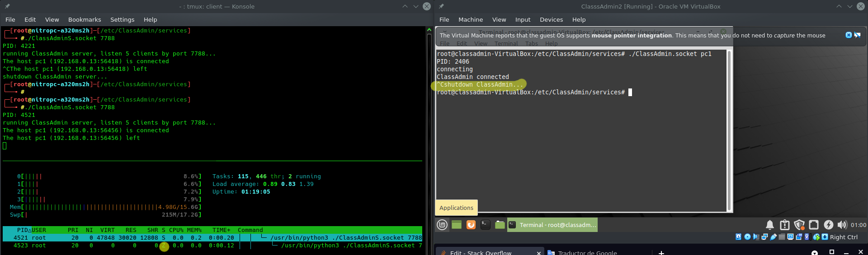Select htop process row PID 4521
Screen dimensions: 868x255
pyautogui.click(x=212, y=237)
